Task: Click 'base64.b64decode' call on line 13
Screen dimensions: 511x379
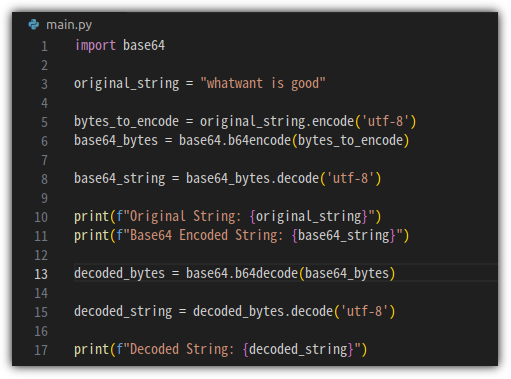Action: point(242,273)
